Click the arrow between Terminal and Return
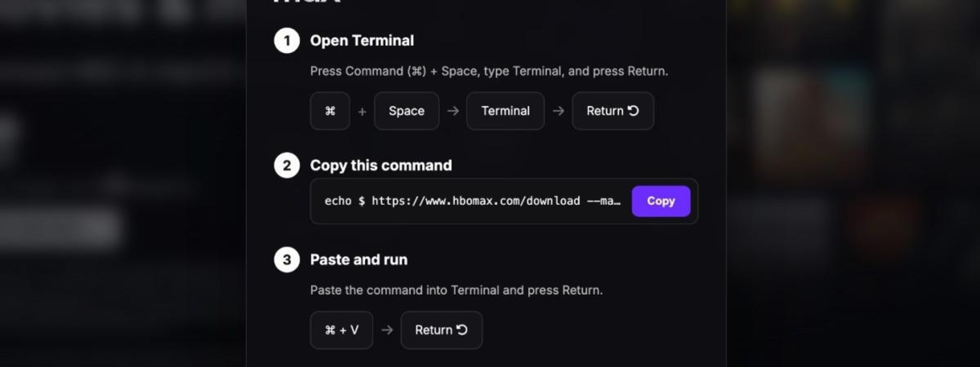The image size is (980, 367). [558, 111]
